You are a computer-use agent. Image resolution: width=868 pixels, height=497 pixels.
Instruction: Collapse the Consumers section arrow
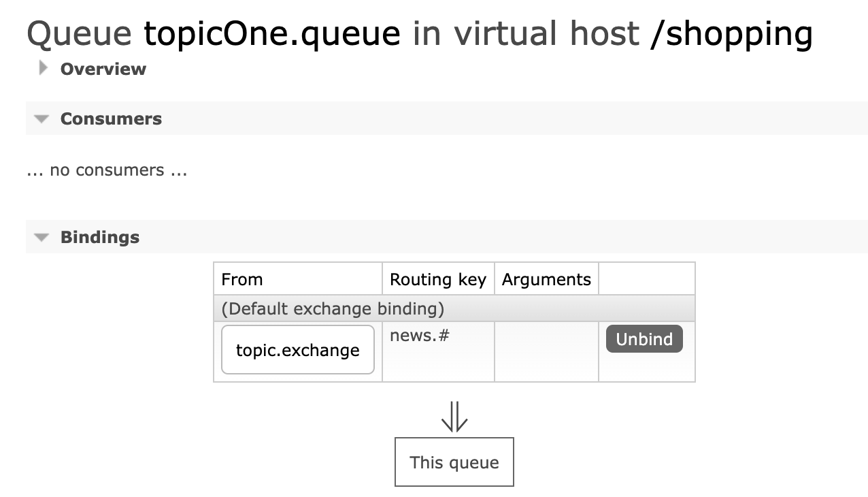coord(42,119)
